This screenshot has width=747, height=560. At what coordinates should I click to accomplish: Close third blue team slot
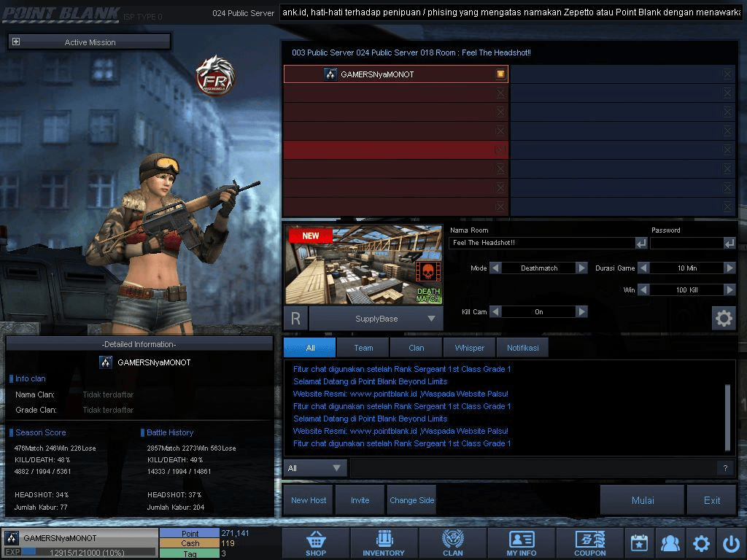727,112
